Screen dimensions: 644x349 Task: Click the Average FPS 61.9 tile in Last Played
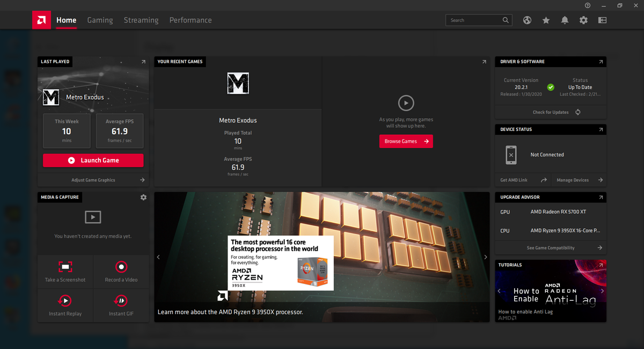coord(120,131)
